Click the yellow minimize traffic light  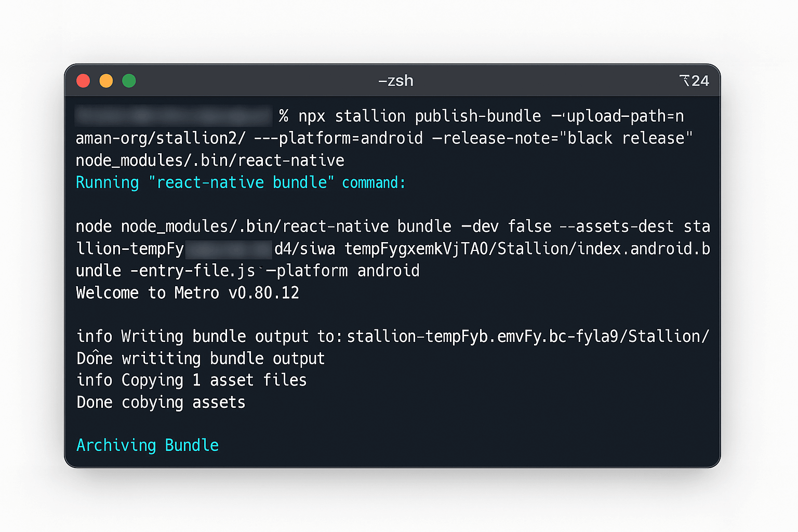click(106, 81)
